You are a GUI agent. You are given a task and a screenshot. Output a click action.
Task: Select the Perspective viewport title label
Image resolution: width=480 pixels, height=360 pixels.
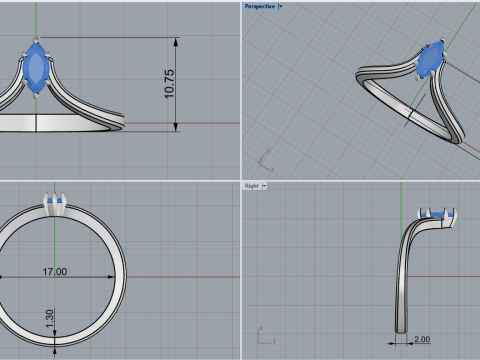click(260, 6)
